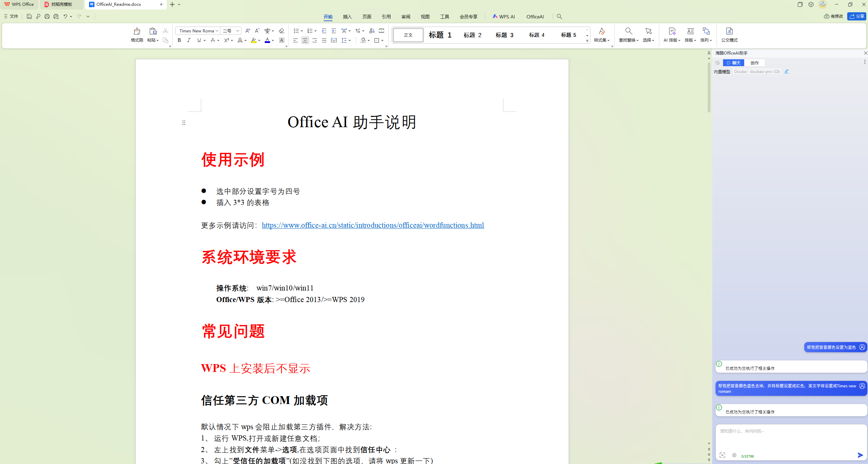The height and width of the screenshot is (464, 868).
Task: Enable underline formatting
Action: click(198, 40)
